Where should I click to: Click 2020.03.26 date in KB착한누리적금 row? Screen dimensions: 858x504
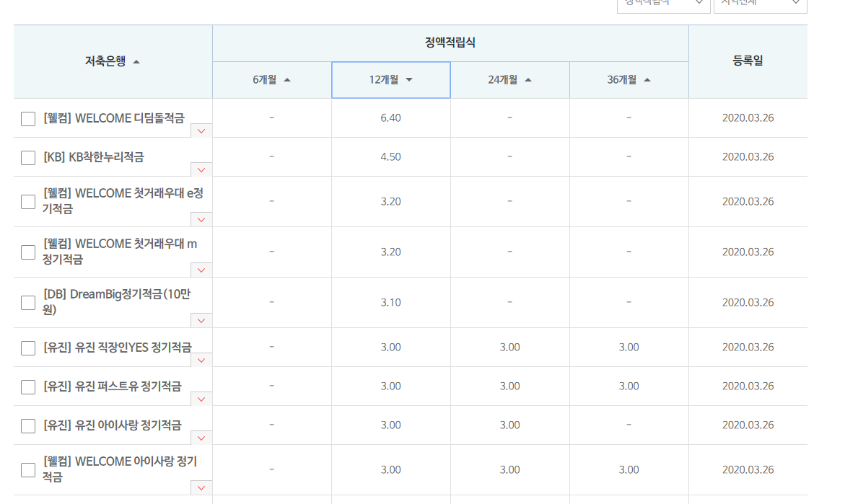pyautogui.click(x=748, y=157)
